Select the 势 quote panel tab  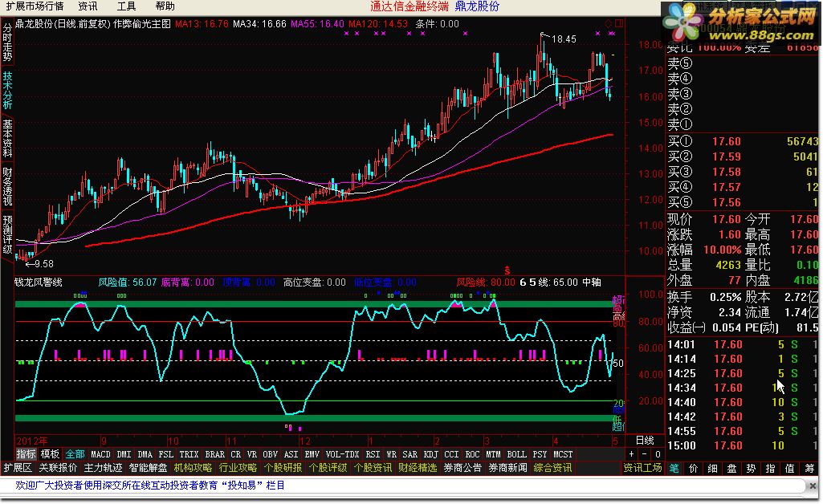[x=751, y=469]
